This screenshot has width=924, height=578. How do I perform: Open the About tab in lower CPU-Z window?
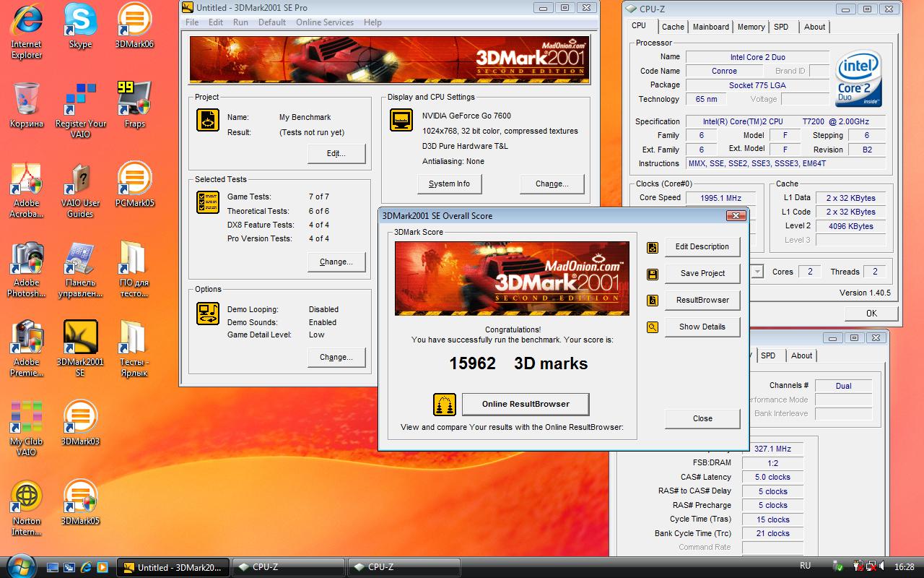pyautogui.click(x=801, y=355)
